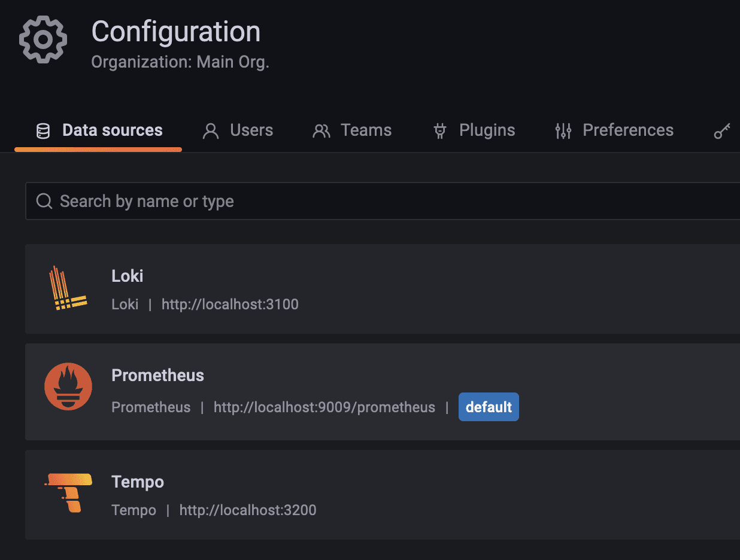This screenshot has height=560, width=740.
Task: Open the Teams tab
Action: (x=352, y=131)
